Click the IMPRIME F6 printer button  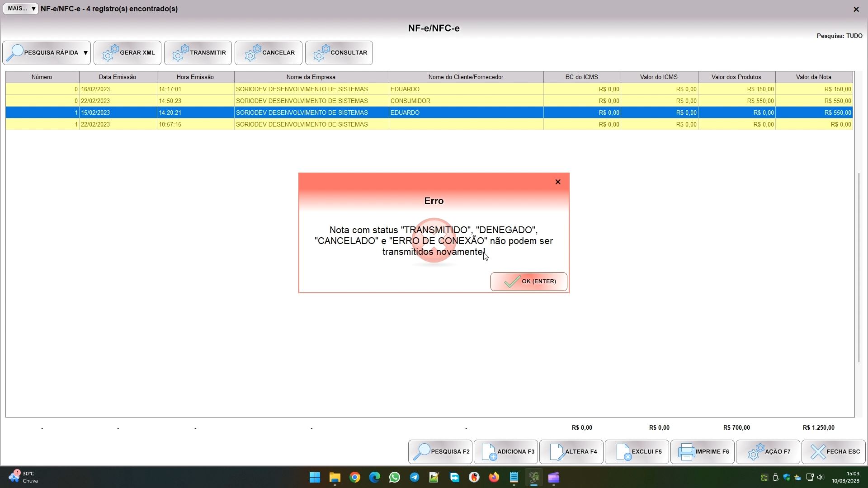pos(702,452)
